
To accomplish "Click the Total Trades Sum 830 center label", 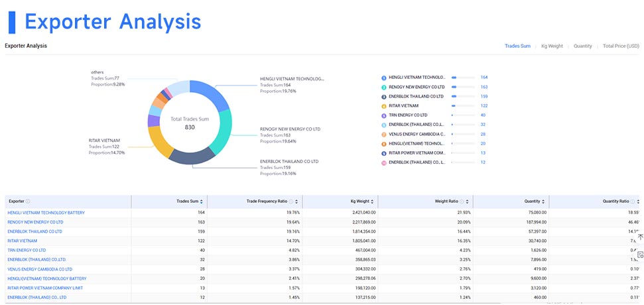I will pos(190,123).
